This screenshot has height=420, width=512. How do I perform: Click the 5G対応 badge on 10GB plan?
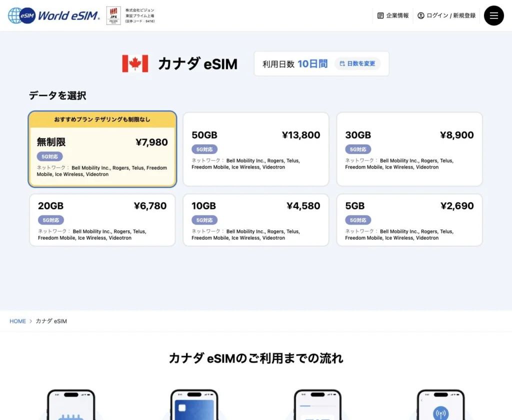[204, 220]
